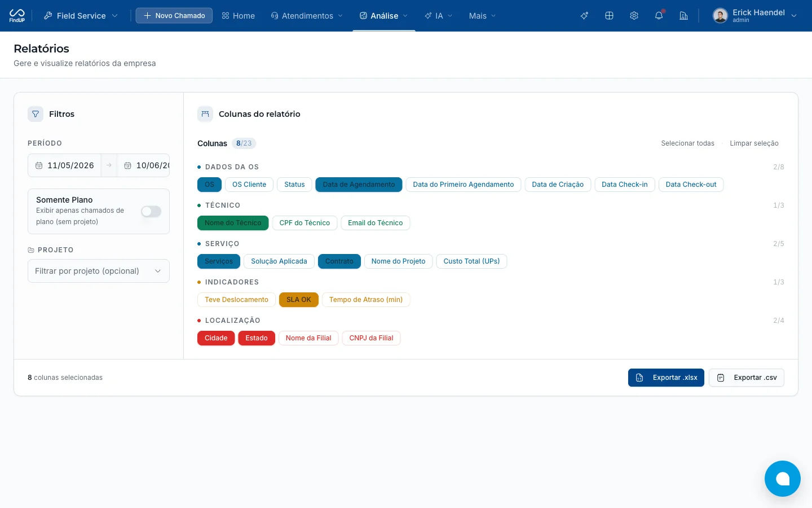The image size is (812, 508).
Task: Click Exportar .csv button
Action: pos(747,378)
